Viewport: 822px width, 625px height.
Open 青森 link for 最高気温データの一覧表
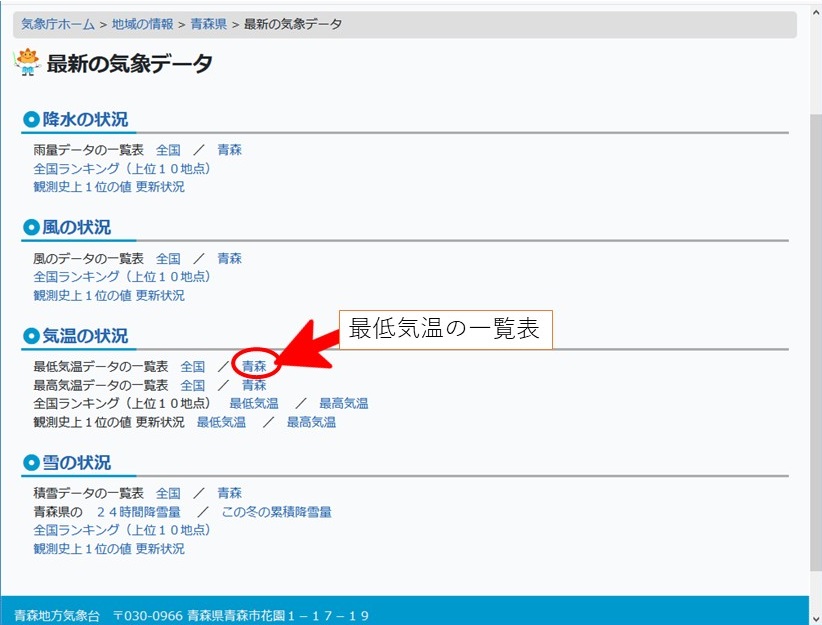pos(254,385)
